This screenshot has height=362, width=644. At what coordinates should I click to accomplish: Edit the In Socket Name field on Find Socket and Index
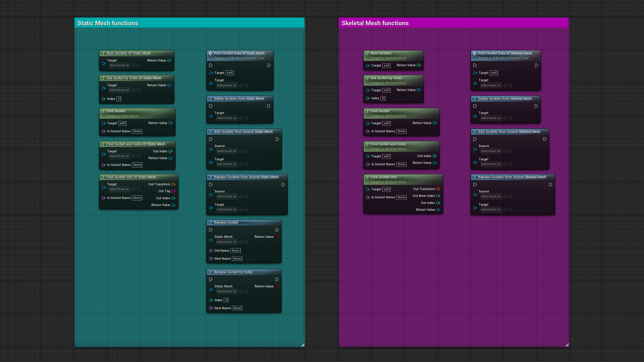coord(401,164)
